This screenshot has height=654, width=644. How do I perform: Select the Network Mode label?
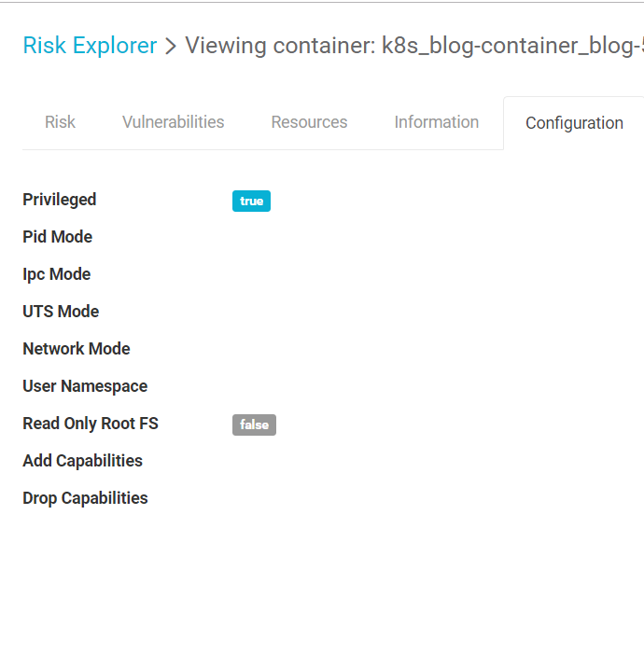[x=77, y=349]
